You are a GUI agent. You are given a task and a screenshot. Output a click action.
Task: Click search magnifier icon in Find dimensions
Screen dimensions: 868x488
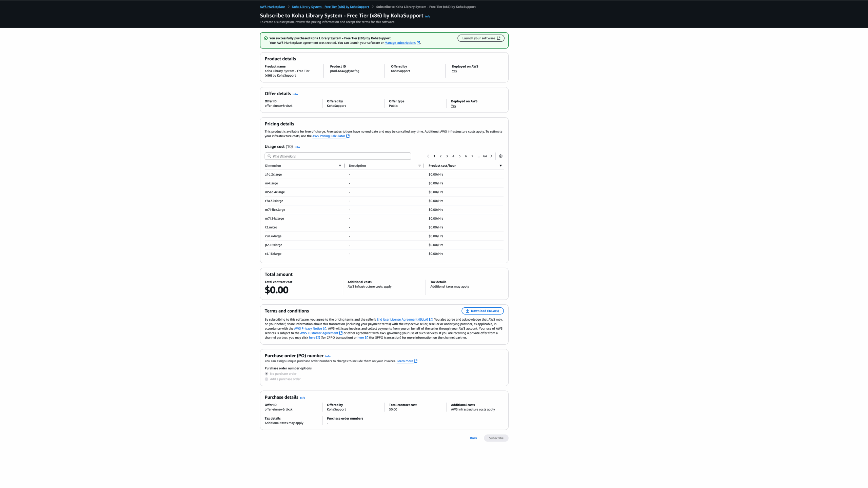pyautogui.click(x=269, y=156)
